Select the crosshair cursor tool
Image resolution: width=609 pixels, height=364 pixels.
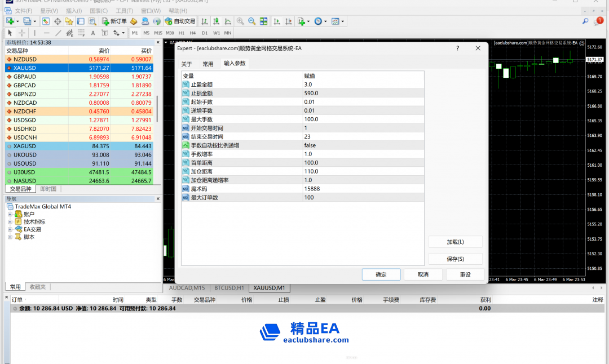click(22, 33)
